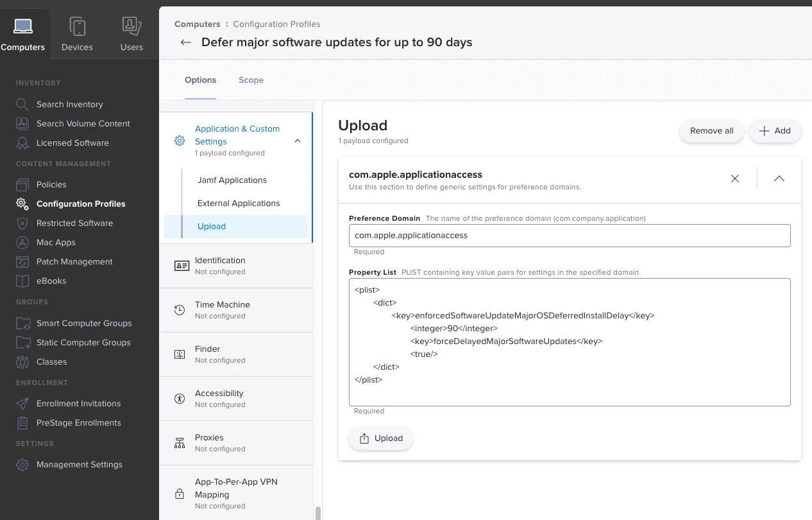Open Policies in the sidebar
This screenshot has height=520, width=812.
point(51,184)
